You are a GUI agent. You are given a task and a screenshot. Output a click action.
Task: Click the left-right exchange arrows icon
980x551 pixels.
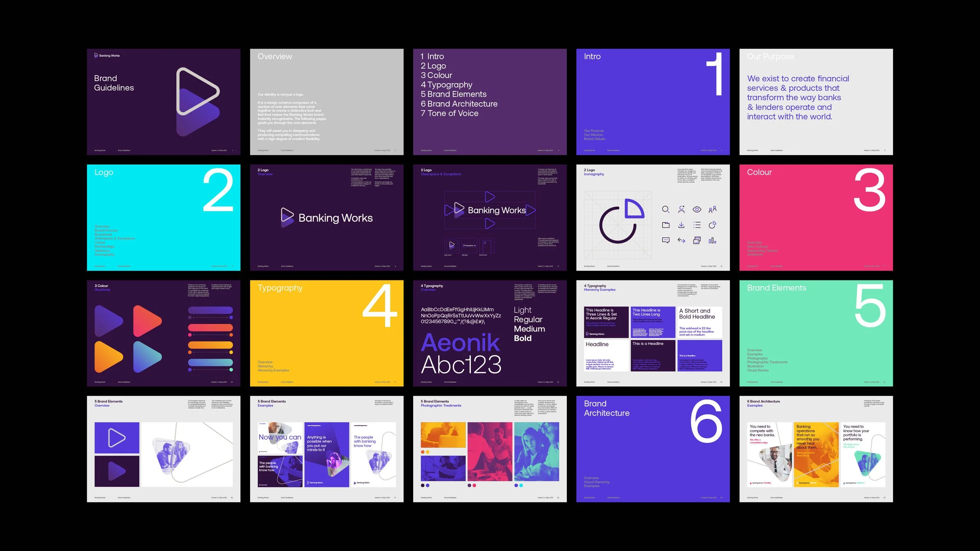pyautogui.click(x=681, y=240)
